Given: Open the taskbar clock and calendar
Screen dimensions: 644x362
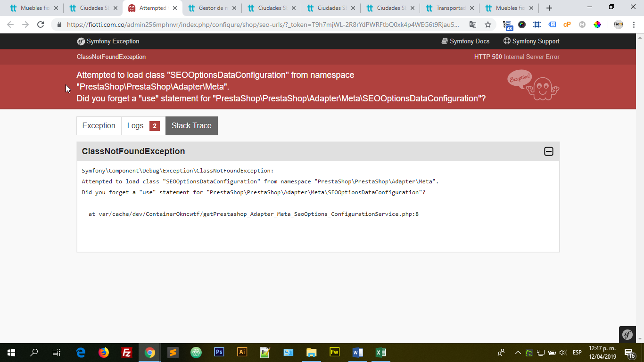Looking at the screenshot, I should tap(602, 353).
